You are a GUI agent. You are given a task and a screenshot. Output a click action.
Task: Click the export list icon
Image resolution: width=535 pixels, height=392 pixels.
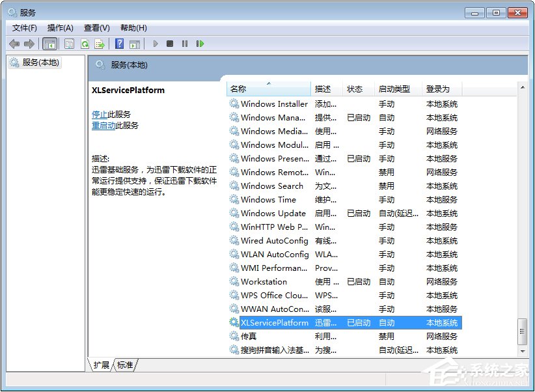coord(99,44)
